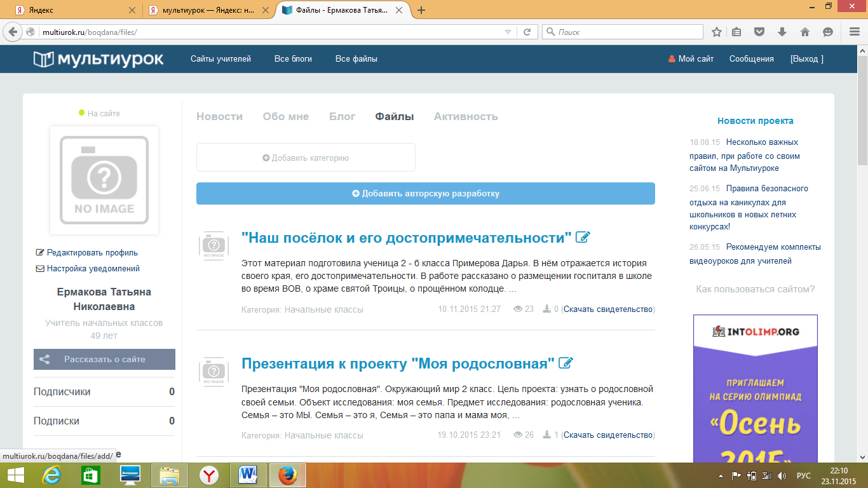Click the NO IMAGE thumbnail of "Наш посёлок"
The image size is (868, 488).
click(214, 245)
